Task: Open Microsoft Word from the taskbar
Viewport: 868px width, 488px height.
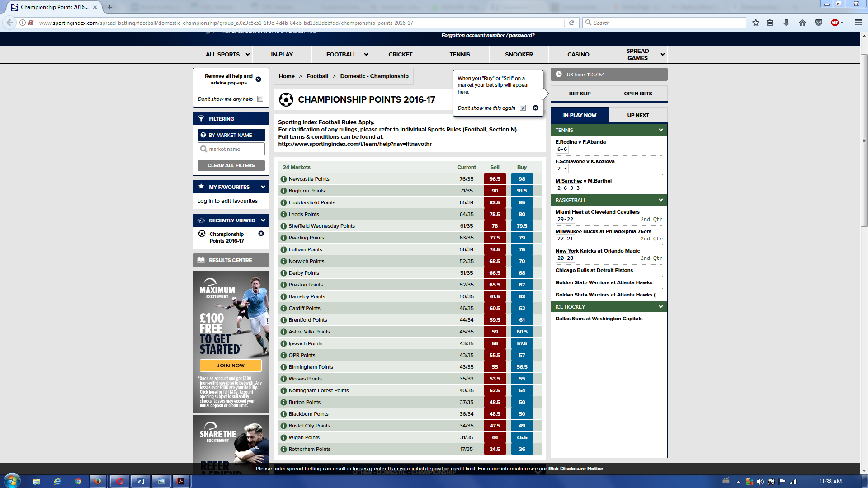Action: pyautogui.click(x=141, y=481)
